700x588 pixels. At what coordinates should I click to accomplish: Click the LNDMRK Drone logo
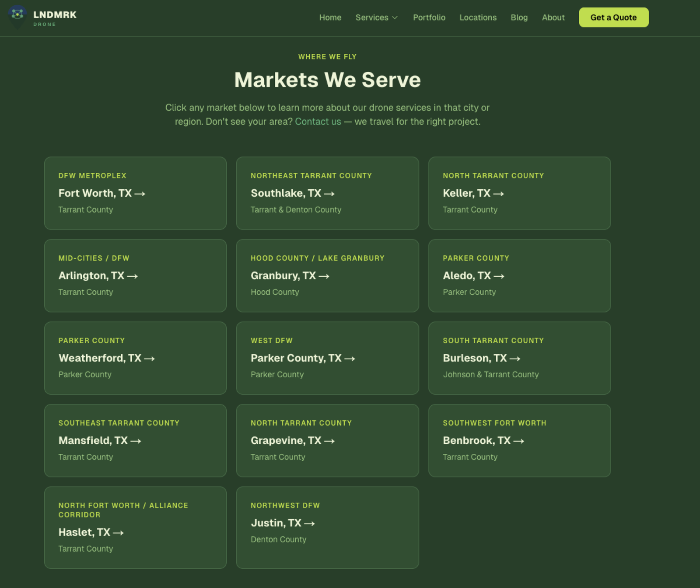click(x=42, y=17)
